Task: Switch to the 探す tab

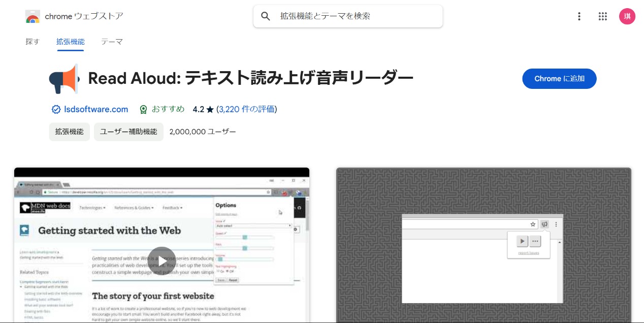Action: tap(33, 42)
